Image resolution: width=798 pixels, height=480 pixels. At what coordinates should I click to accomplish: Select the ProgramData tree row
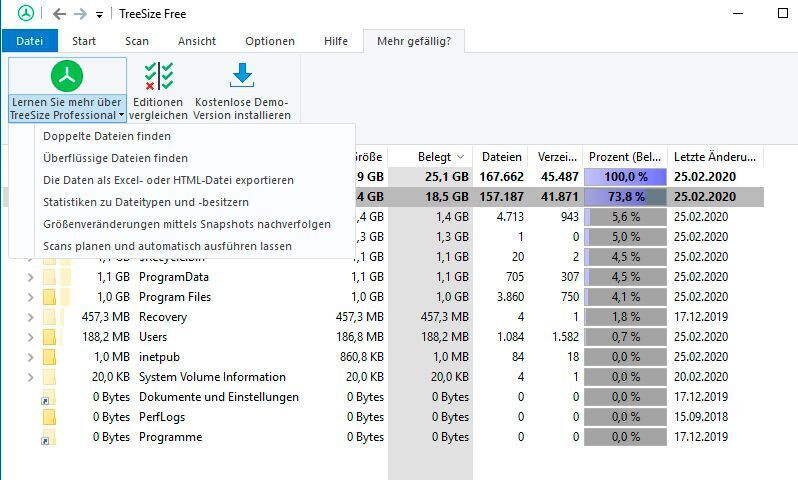click(383, 277)
